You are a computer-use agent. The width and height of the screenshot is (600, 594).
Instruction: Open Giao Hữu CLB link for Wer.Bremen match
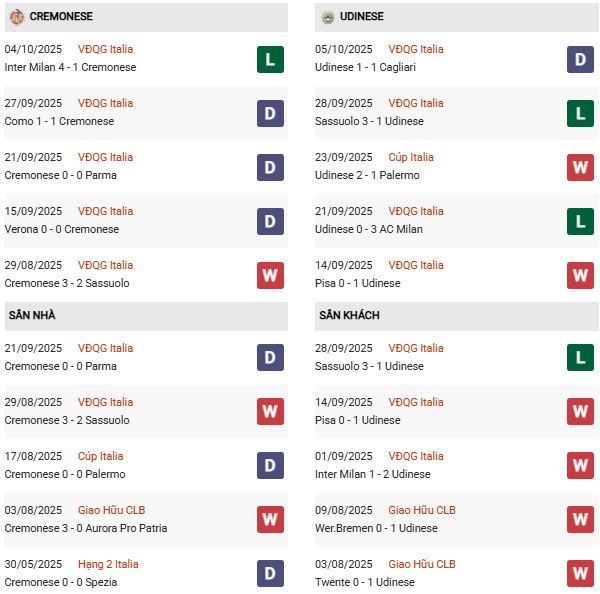(x=421, y=510)
